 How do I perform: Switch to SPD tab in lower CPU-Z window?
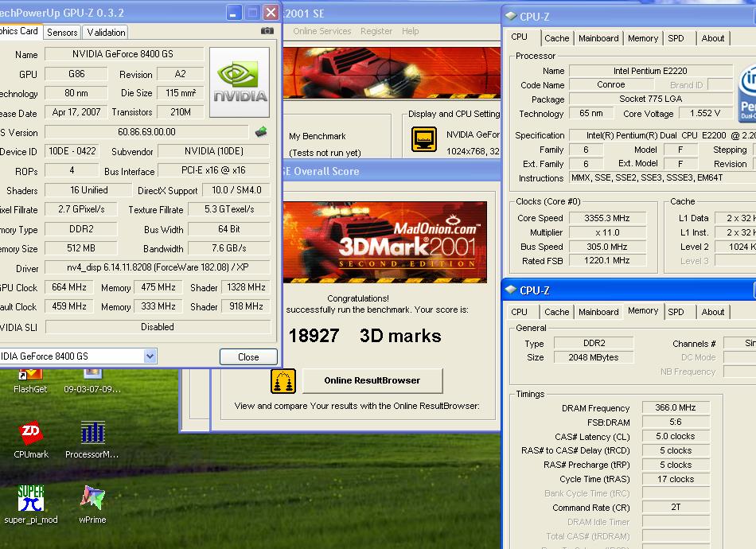[x=676, y=312]
